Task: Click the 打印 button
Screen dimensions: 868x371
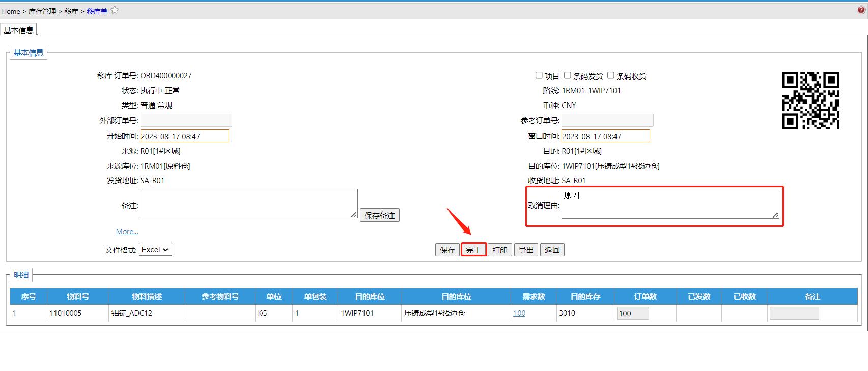Action: pyautogui.click(x=500, y=250)
